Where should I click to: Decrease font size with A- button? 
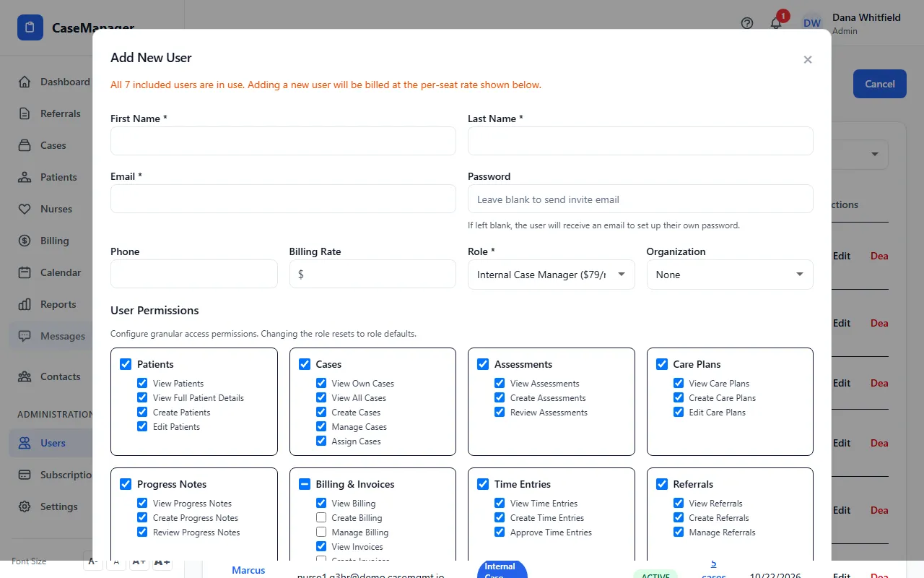pyautogui.click(x=93, y=561)
